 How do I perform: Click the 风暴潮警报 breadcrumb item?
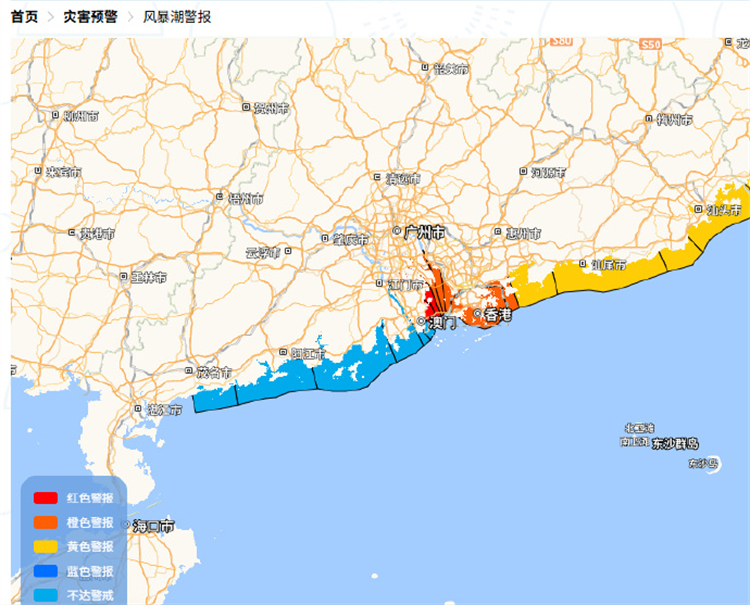tap(177, 17)
